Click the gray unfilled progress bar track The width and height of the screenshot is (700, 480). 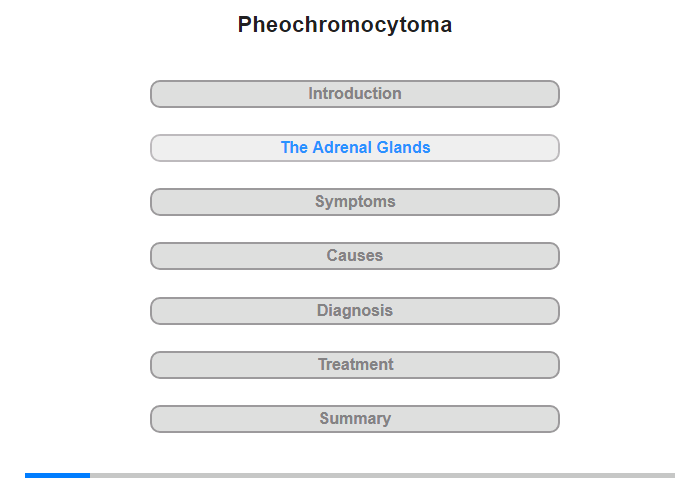tap(383, 476)
